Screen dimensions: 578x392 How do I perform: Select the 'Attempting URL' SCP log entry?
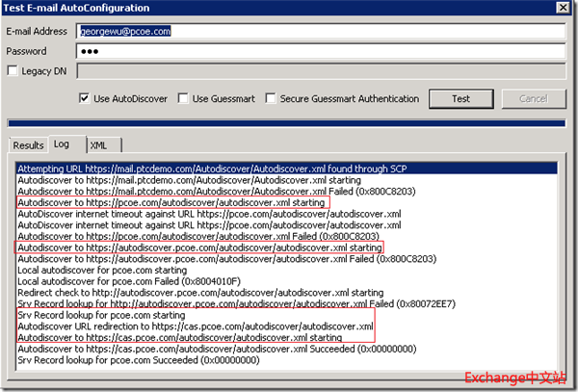(212, 169)
